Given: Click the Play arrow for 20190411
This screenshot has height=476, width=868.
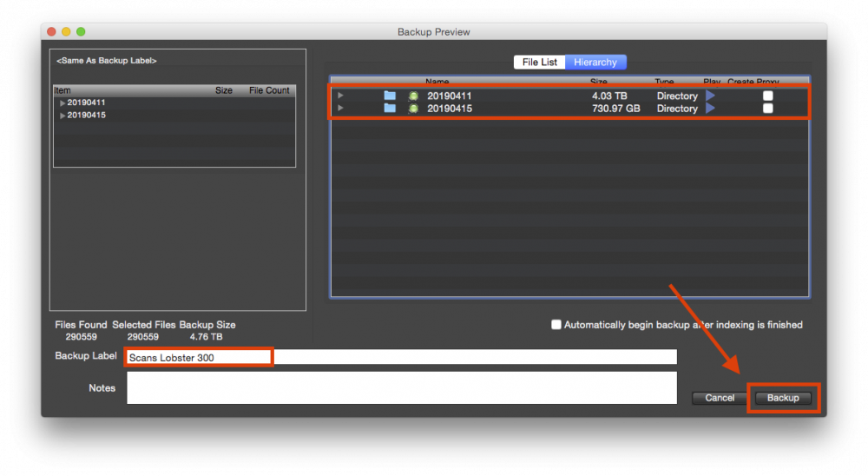Looking at the screenshot, I should click(710, 96).
